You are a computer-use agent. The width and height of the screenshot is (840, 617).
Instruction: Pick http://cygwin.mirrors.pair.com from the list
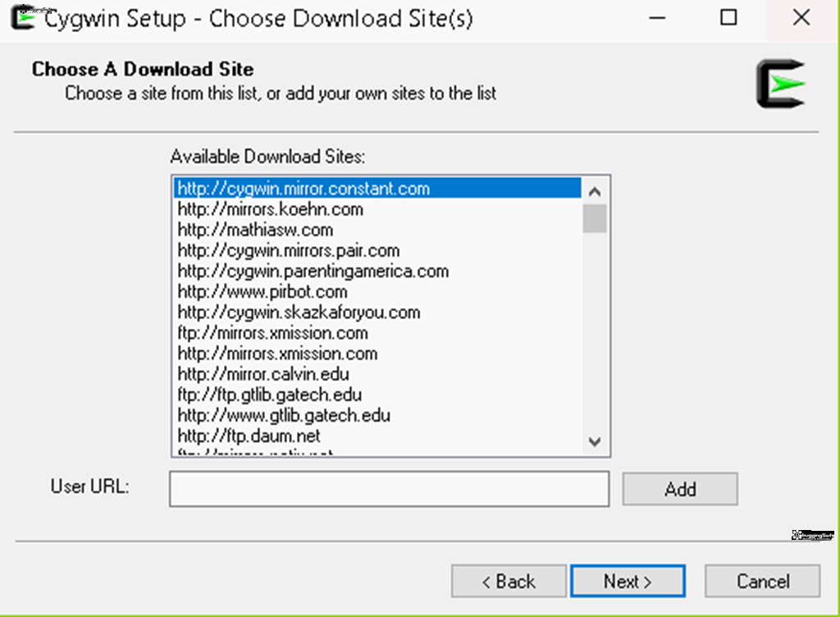(x=377, y=250)
